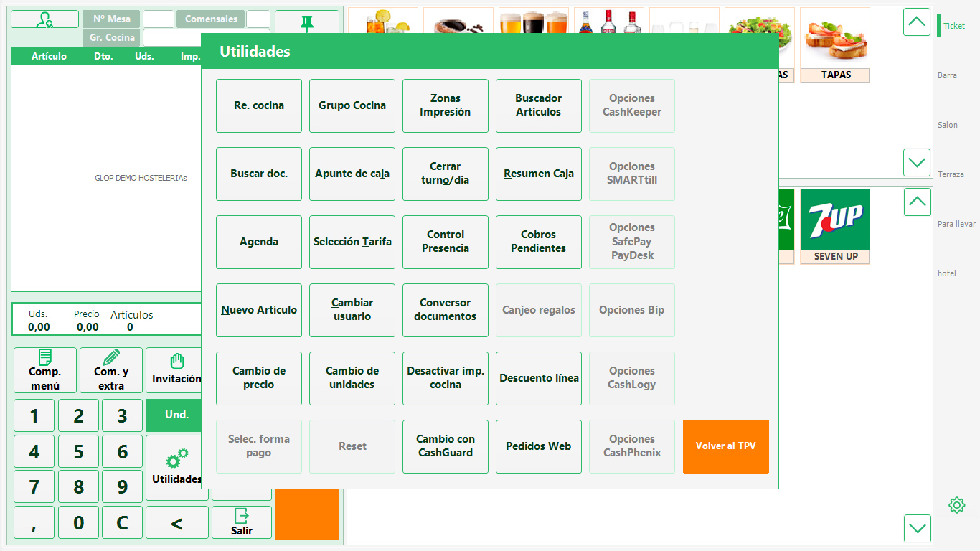Select the SEVEN UP product thumbnail

click(834, 219)
